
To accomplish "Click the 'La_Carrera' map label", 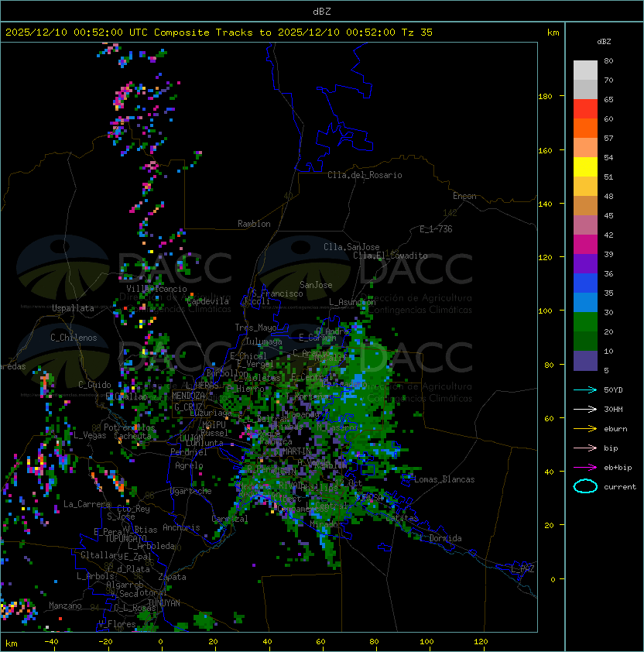I will (x=87, y=504).
